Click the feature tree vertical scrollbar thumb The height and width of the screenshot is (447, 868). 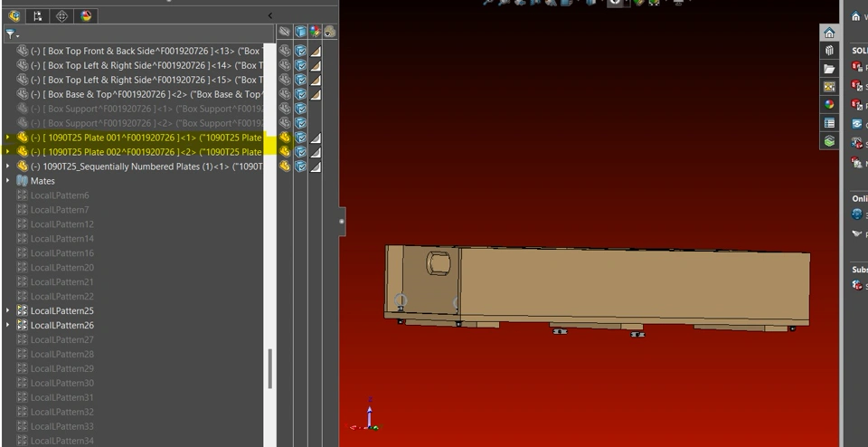(x=270, y=369)
